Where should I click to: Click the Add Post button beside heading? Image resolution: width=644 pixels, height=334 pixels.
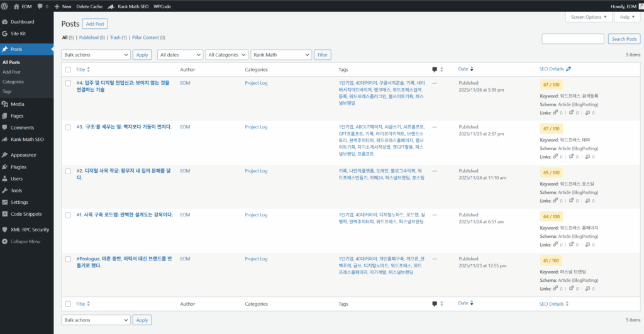click(x=95, y=24)
